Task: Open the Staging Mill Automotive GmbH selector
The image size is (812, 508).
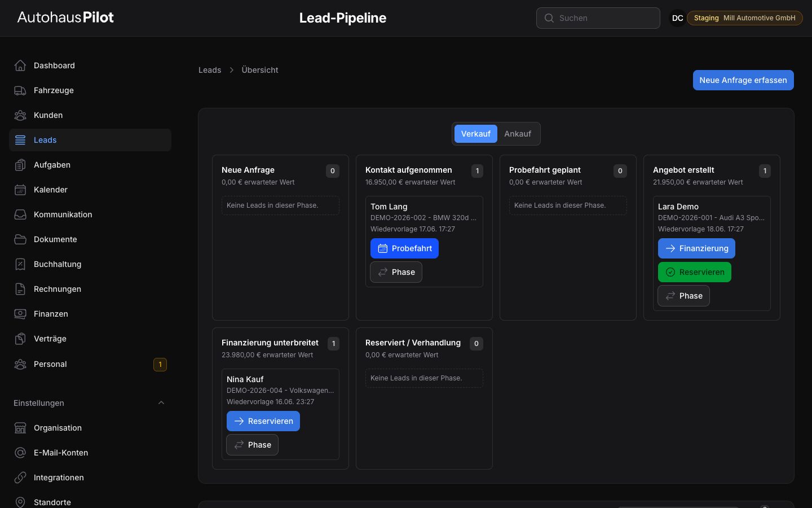Action: point(744,18)
